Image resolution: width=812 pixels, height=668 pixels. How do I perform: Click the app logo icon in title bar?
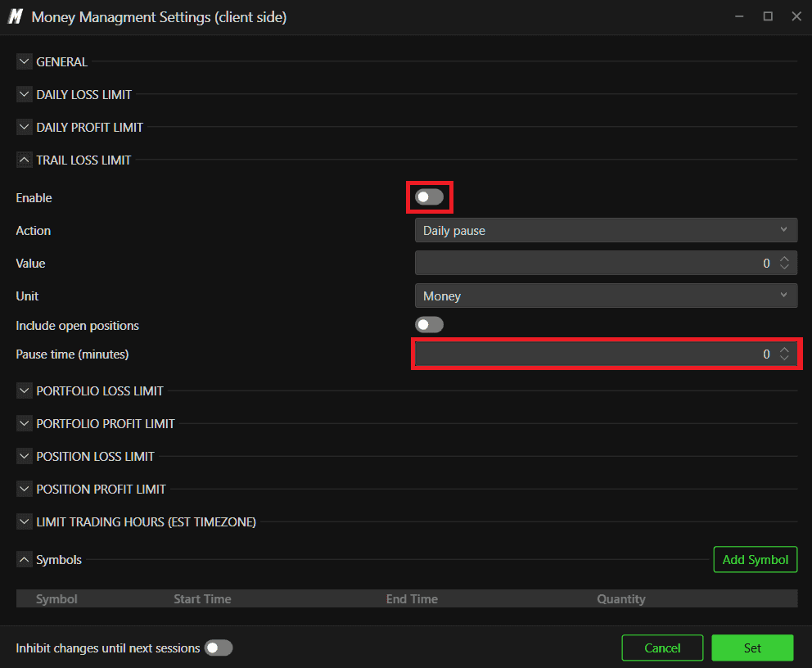click(16, 16)
